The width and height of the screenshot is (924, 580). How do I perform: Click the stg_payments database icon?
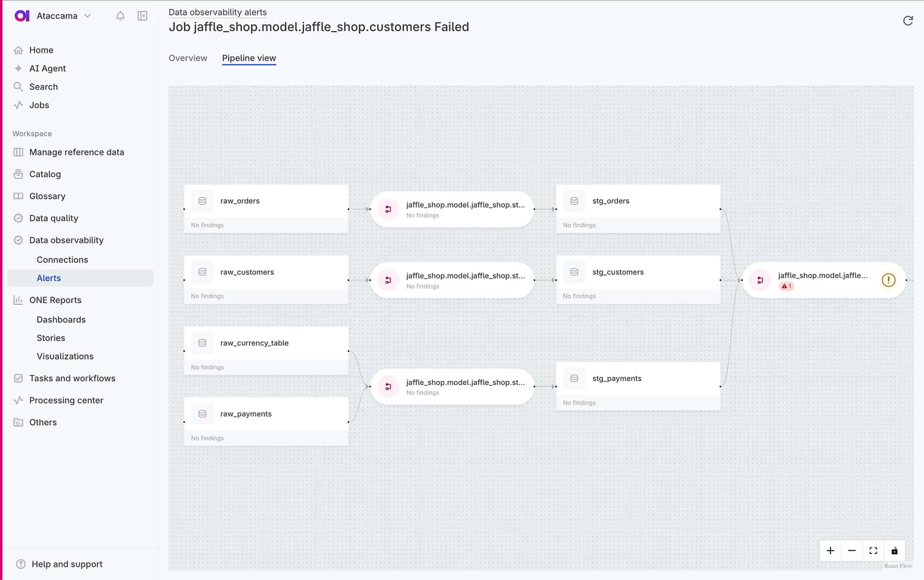click(574, 378)
